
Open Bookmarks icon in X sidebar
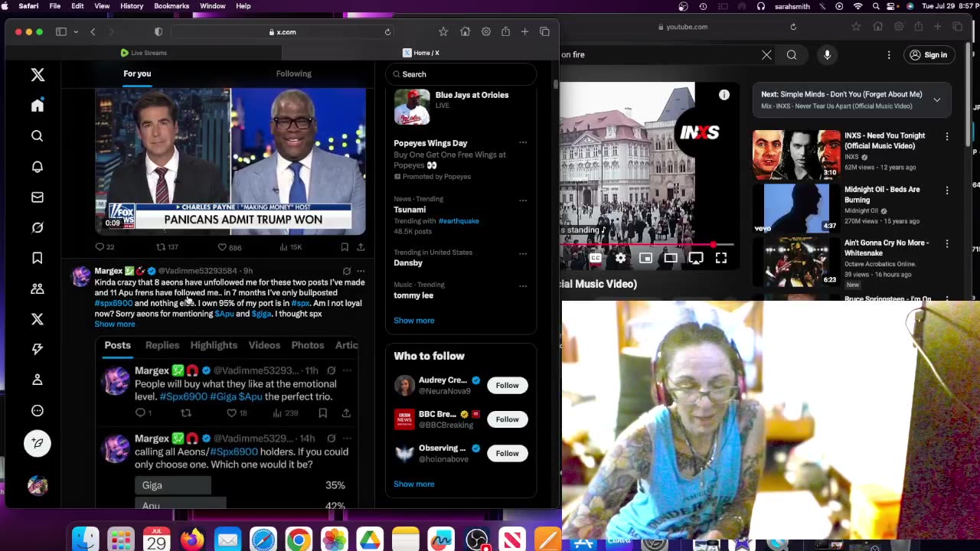click(x=38, y=258)
